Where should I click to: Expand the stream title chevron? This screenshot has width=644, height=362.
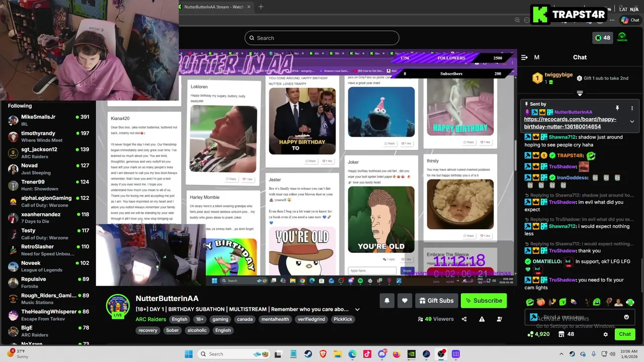(357, 310)
